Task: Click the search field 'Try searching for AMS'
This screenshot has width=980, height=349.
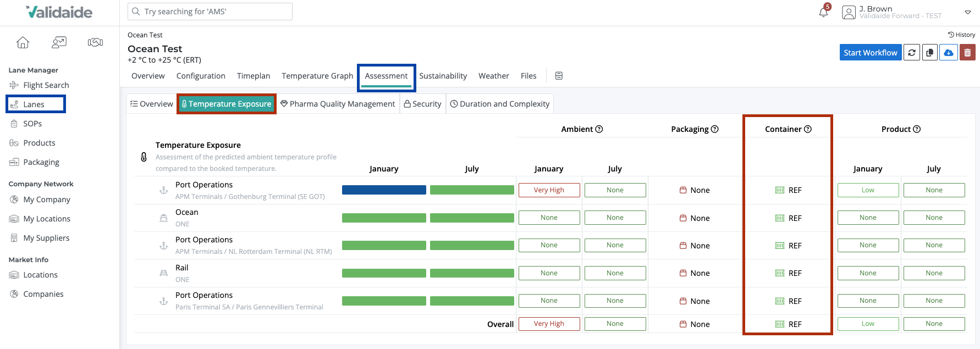Action: (210, 12)
